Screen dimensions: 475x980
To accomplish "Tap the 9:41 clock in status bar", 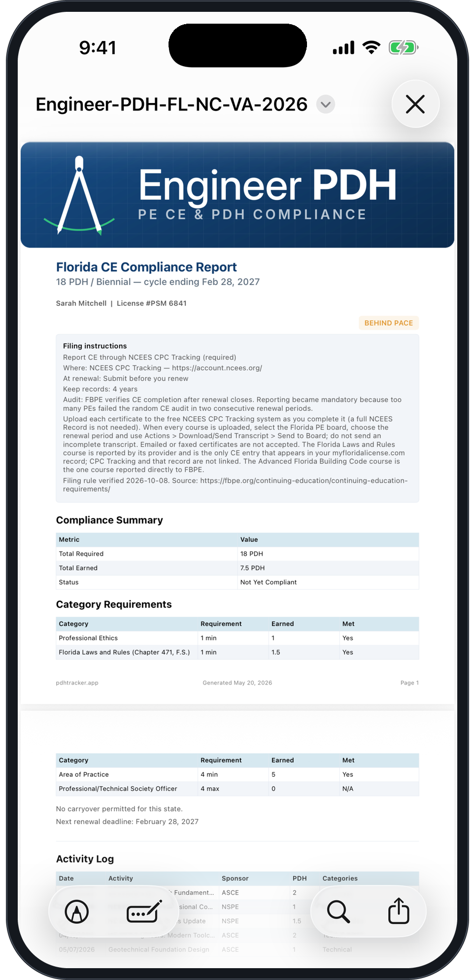I will [x=98, y=48].
